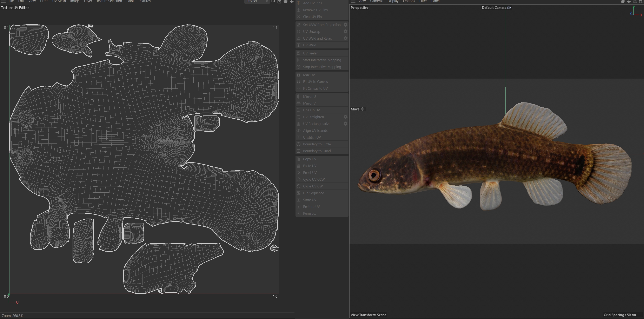Click the pan hand icon in UV editor
Viewport: 644px width, 319px height.
click(x=285, y=1)
